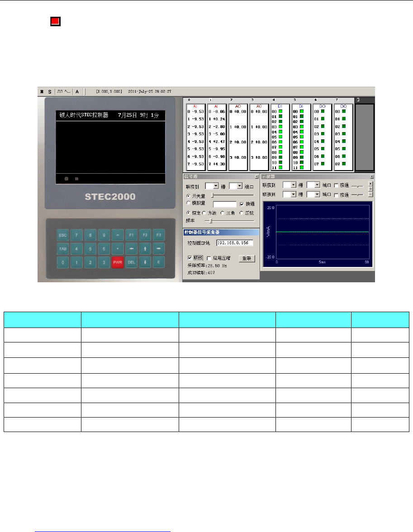Viewport: 413px width, 532px height.
Task: Click the 2011-July-25 09:02:27 timestamp
Action: [x=150, y=91]
